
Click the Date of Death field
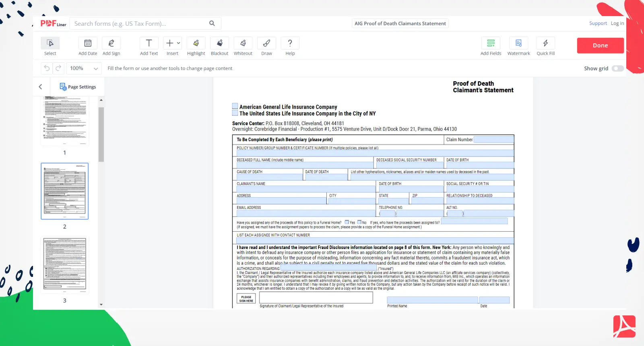tap(326, 177)
